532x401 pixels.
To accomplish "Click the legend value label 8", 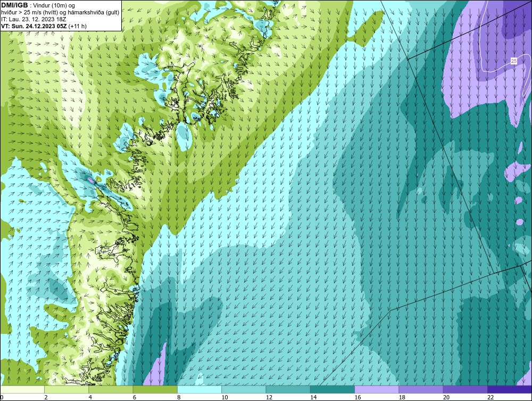I will tap(179, 398).
